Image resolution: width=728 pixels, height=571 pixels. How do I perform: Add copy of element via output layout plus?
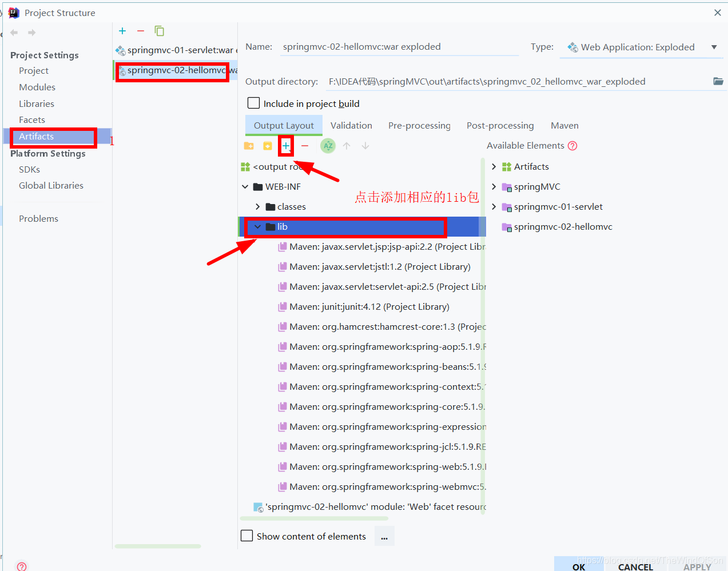click(x=286, y=146)
